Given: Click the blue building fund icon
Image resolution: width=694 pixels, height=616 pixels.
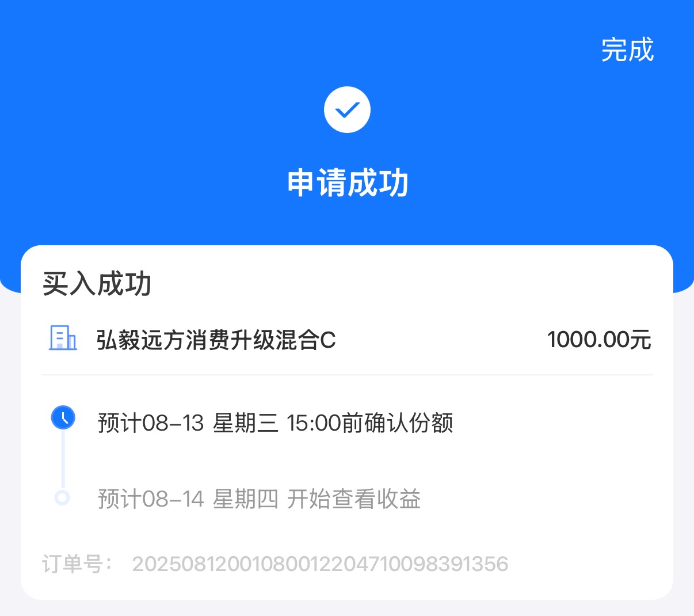Looking at the screenshot, I should (x=63, y=338).
